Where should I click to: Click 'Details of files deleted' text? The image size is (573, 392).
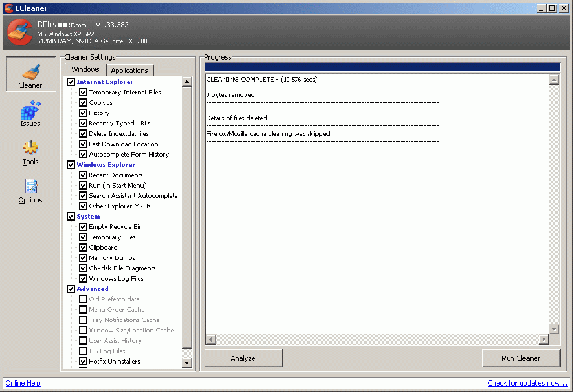(x=237, y=118)
